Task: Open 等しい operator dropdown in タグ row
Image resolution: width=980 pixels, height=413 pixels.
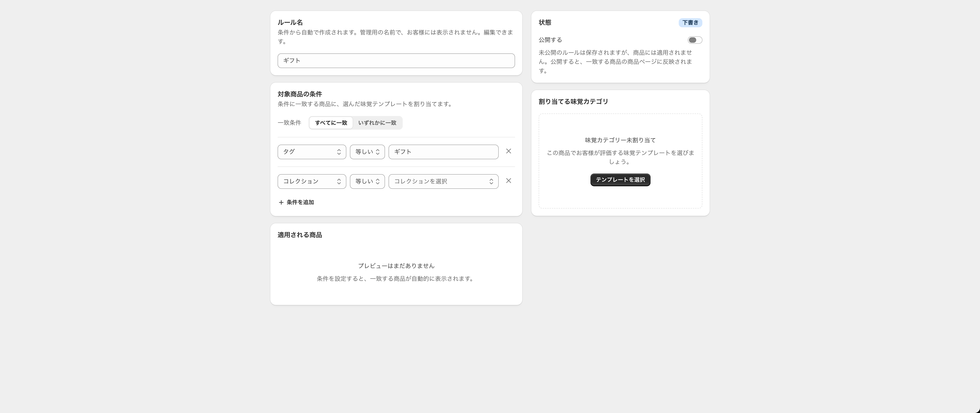Action: click(x=367, y=152)
